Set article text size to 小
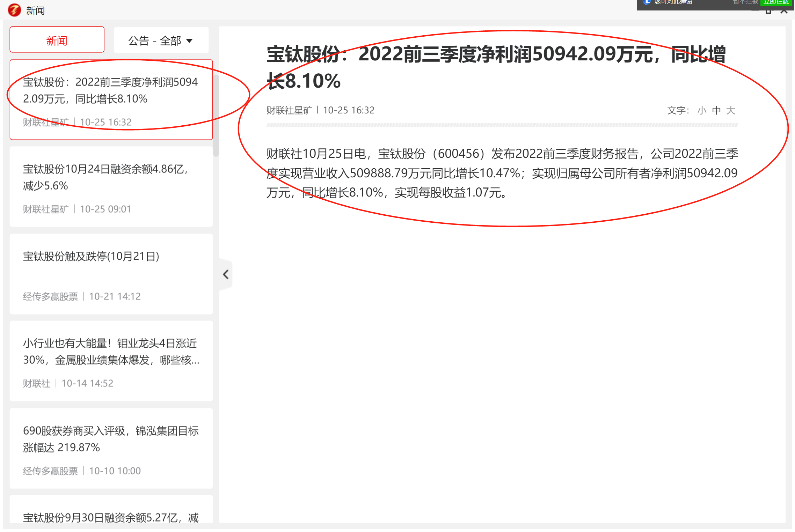This screenshot has width=795, height=532. point(702,110)
